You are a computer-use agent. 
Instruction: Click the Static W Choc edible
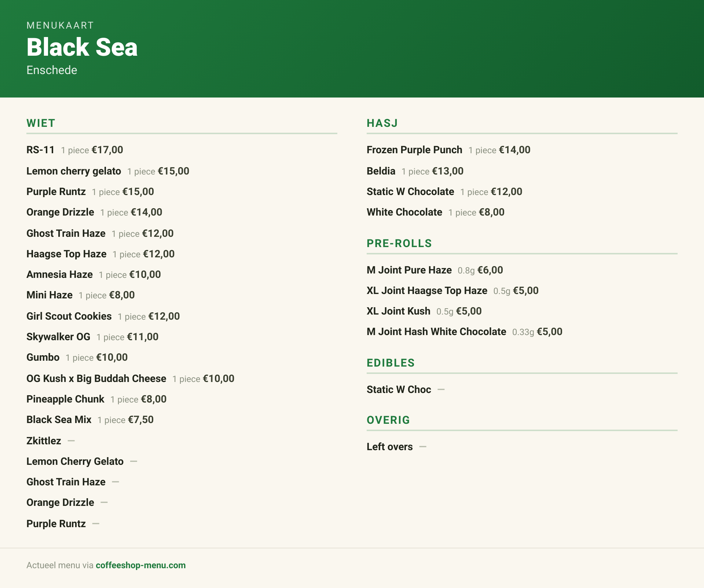[406, 390]
